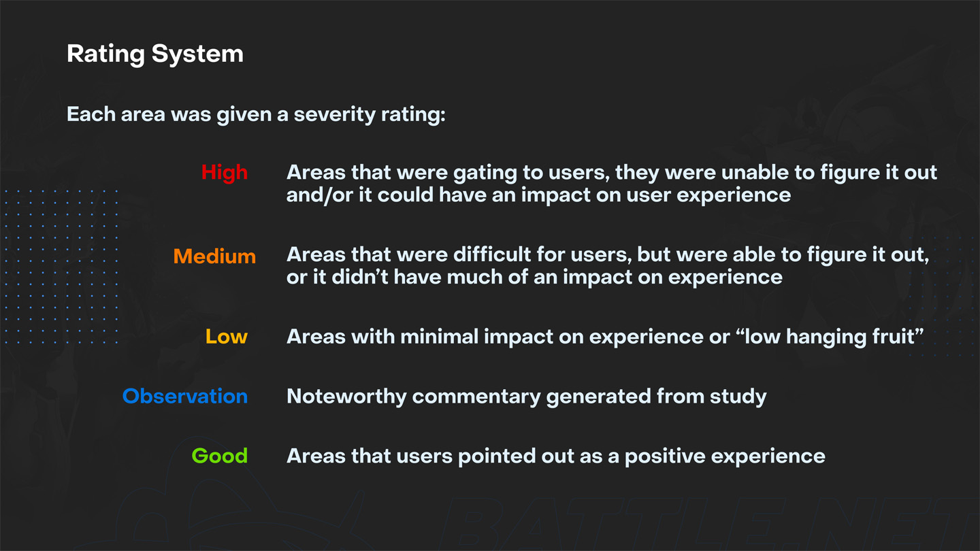Click the Rating System slide title
The height and width of the screenshot is (551, 980).
(x=155, y=54)
